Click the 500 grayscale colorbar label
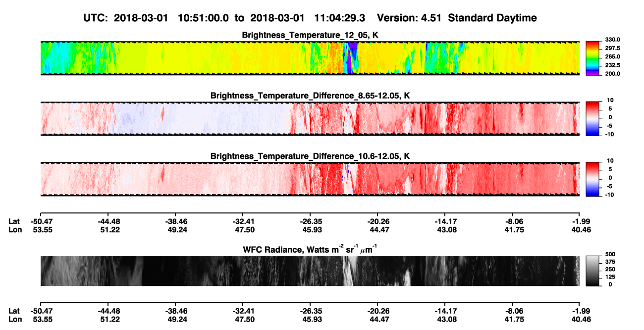Image resolution: width=644 pixels, height=330 pixels. point(611,254)
